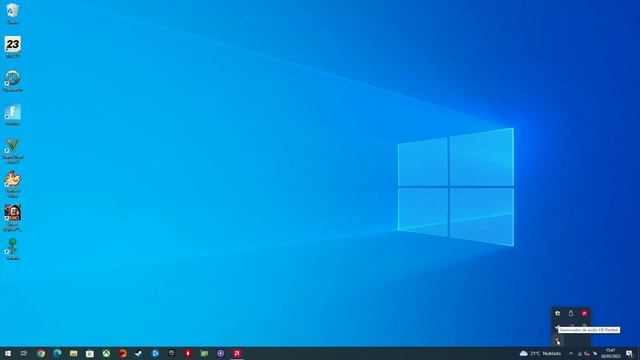The width and height of the screenshot is (640, 360).
Task: Open the black square taskbar app
Action: tap(171, 353)
